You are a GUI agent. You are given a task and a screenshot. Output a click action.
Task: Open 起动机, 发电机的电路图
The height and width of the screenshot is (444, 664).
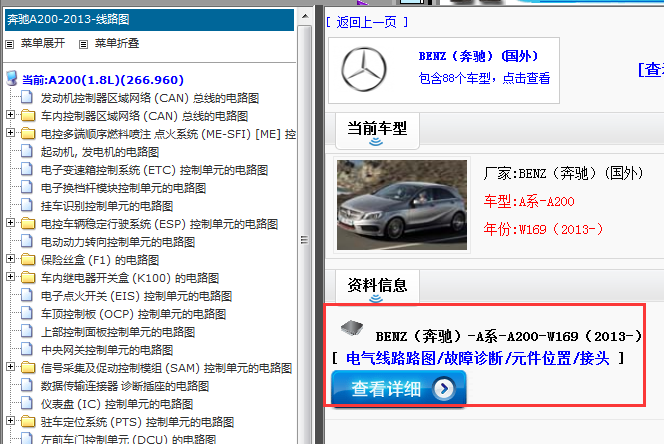tap(100, 152)
